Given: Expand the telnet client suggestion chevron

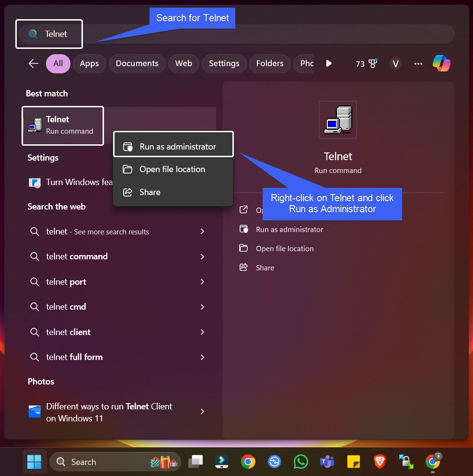Looking at the screenshot, I should [x=202, y=332].
